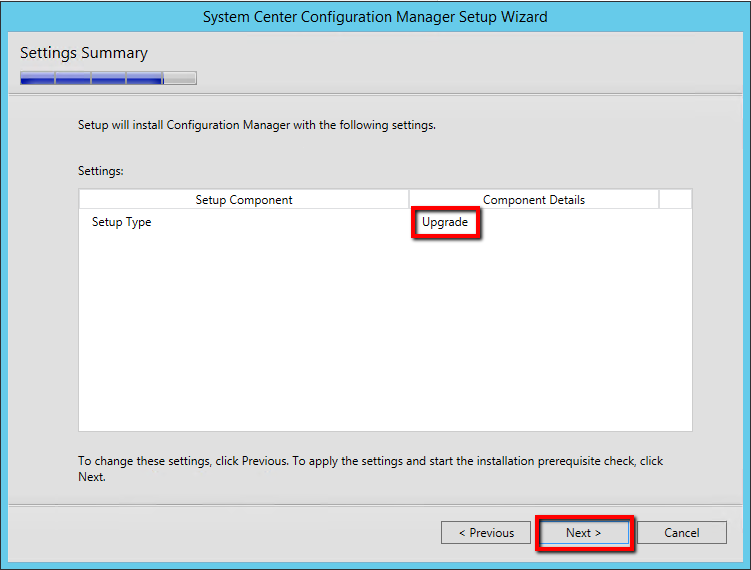Click the Component Details column header
Viewport: 751px width, 570px height.
click(533, 200)
